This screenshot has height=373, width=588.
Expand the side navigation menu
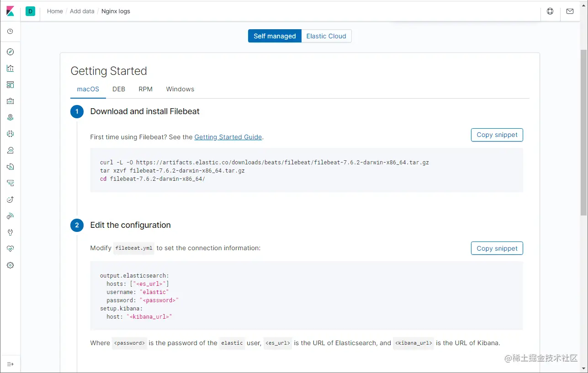click(11, 364)
